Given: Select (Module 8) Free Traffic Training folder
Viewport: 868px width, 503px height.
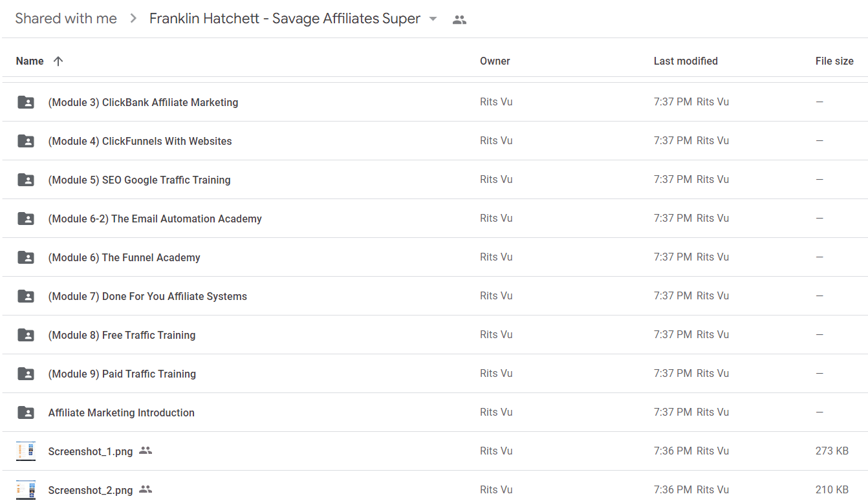Looking at the screenshot, I should coord(122,335).
